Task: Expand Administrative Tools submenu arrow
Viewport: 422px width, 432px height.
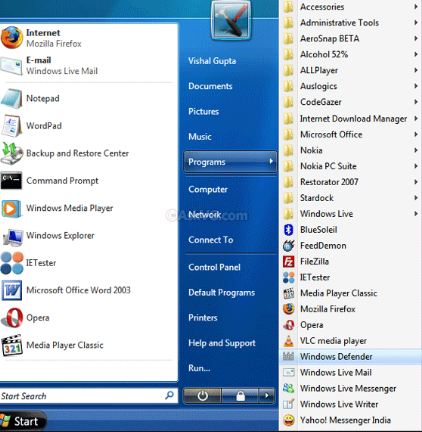Action: point(416,22)
